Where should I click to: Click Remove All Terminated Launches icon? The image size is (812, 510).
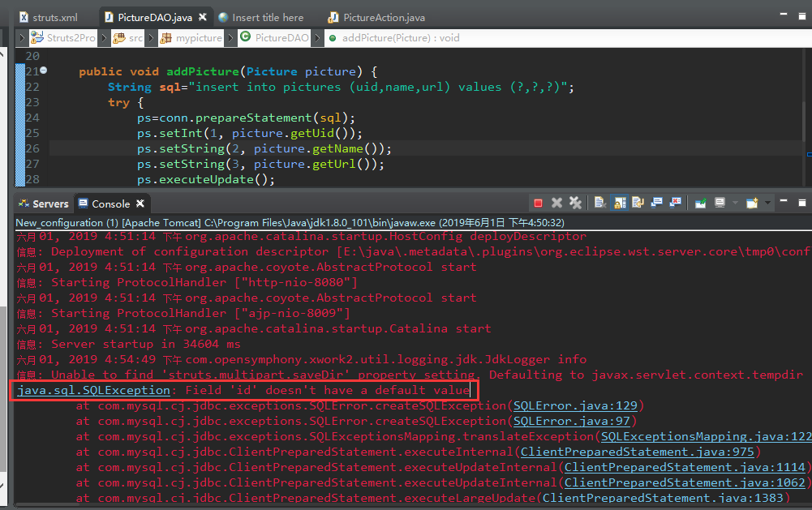(575, 203)
